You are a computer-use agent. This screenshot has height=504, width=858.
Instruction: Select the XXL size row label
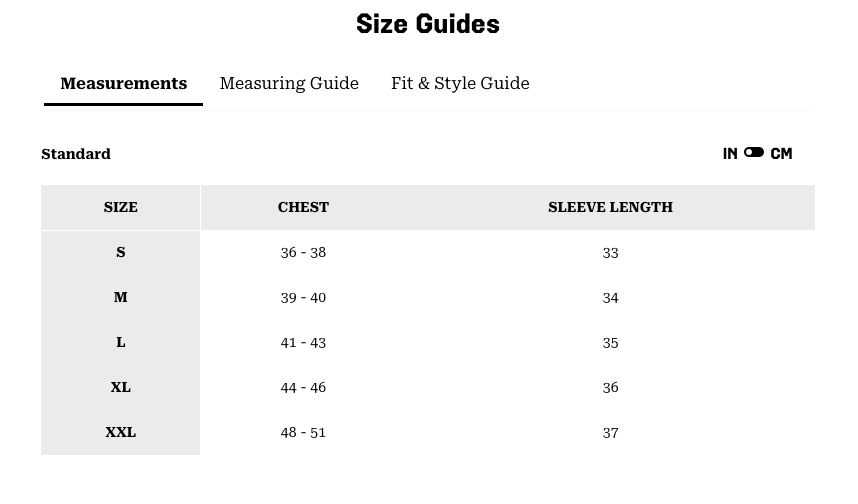click(x=121, y=432)
